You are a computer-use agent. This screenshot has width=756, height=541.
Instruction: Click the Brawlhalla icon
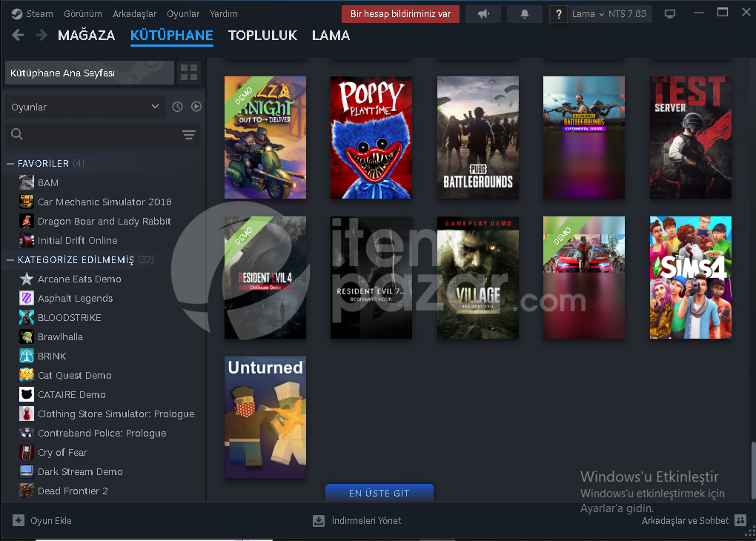[27, 336]
